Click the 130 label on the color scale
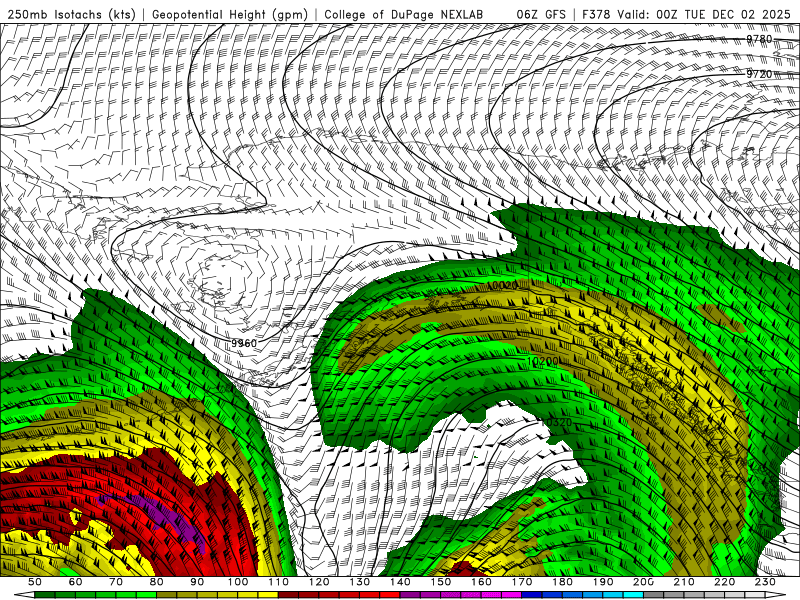 coord(360,582)
